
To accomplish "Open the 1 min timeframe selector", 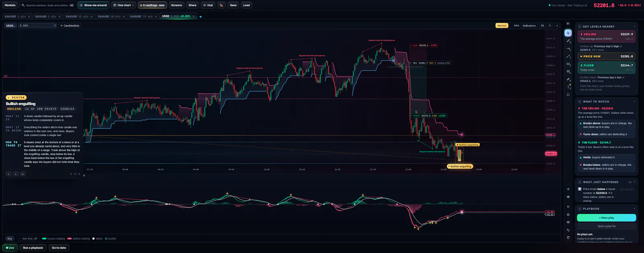I will pos(38,25).
